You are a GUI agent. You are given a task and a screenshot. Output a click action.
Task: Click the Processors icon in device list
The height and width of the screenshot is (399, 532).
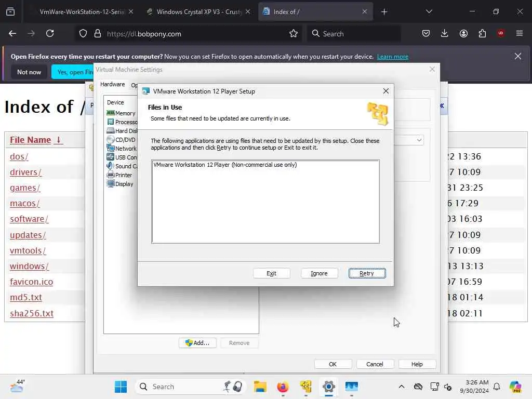click(x=110, y=122)
